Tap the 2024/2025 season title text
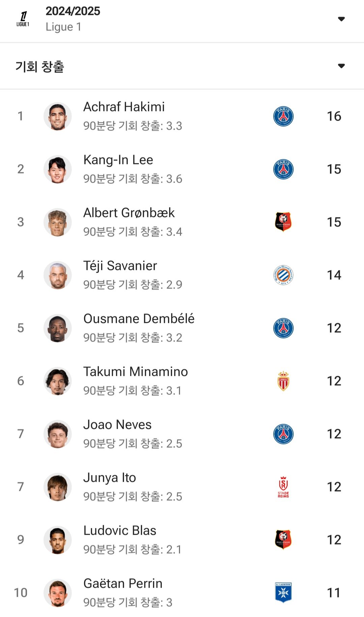 (73, 11)
